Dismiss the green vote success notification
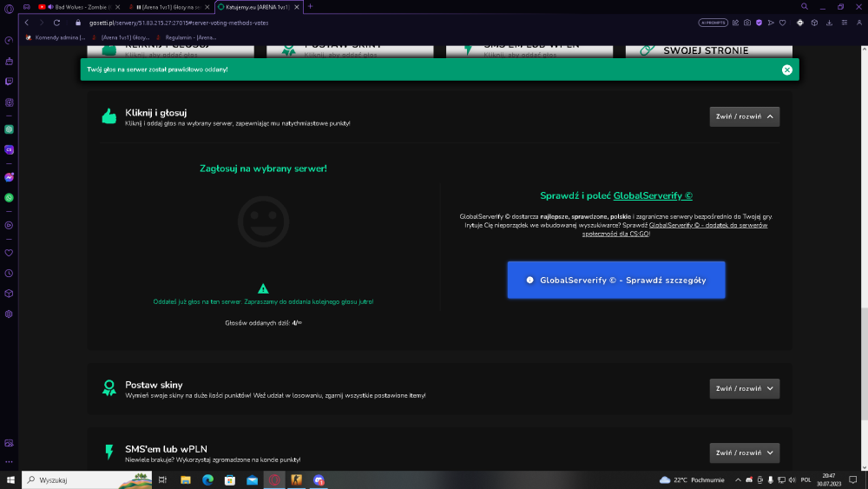The image size is (868, 489). coord(786,69)
